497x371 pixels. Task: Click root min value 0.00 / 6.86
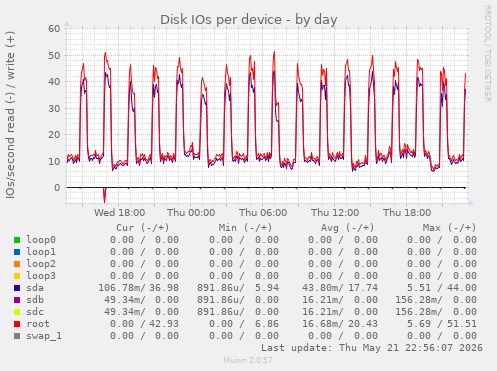pos(244,324)
